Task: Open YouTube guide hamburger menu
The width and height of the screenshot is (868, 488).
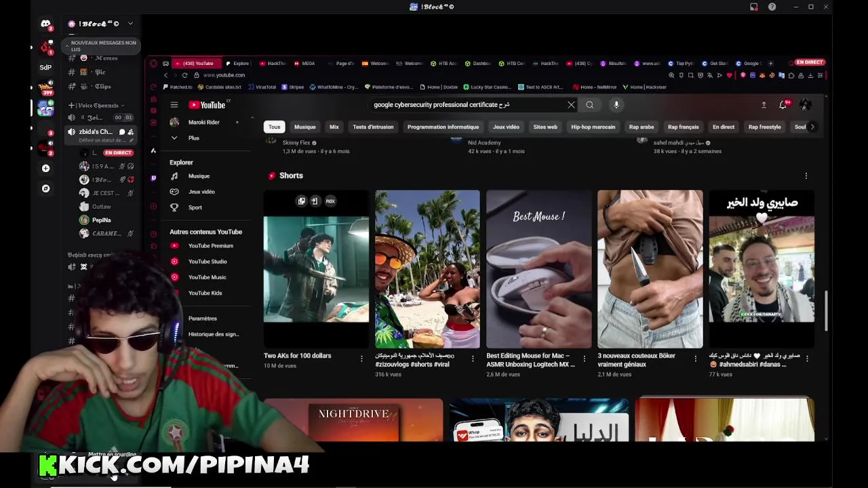Action: (x=174, y=104)
